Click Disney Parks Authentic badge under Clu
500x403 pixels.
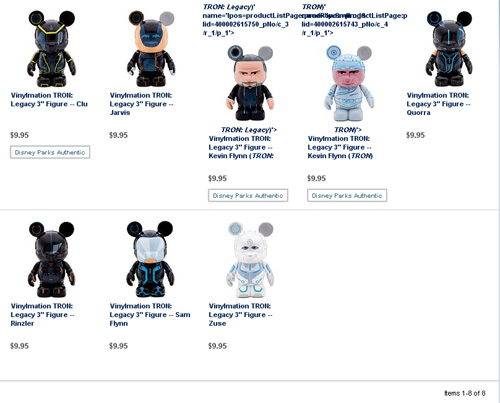50,152
